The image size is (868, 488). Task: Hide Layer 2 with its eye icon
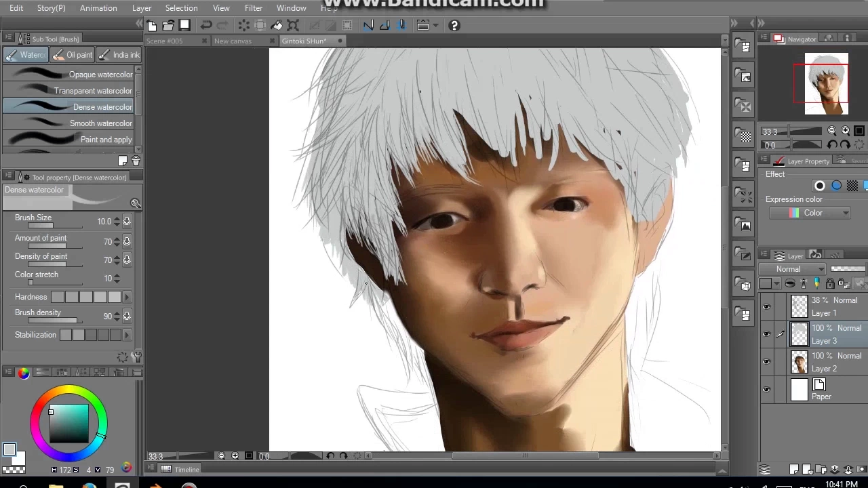(766, 362)
